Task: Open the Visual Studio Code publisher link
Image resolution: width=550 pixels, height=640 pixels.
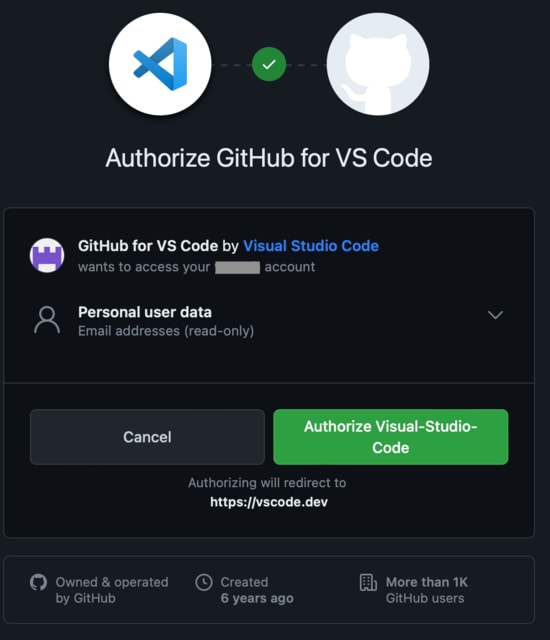Action: pyautogui.click(x=311, y=246)
